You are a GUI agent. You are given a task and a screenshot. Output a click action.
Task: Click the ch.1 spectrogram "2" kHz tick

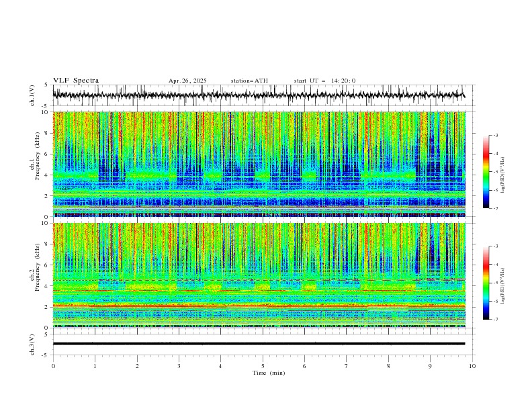[46, 196]
